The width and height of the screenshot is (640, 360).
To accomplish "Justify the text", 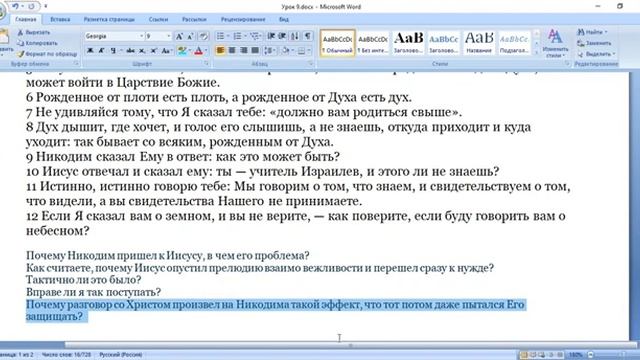I will click(255, 51).
